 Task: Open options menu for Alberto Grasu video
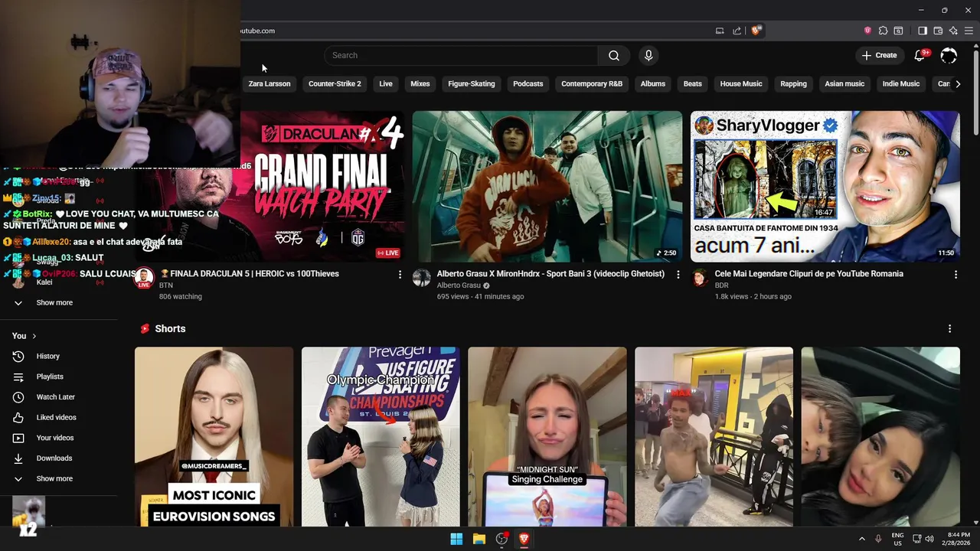(x=678, y=274)
